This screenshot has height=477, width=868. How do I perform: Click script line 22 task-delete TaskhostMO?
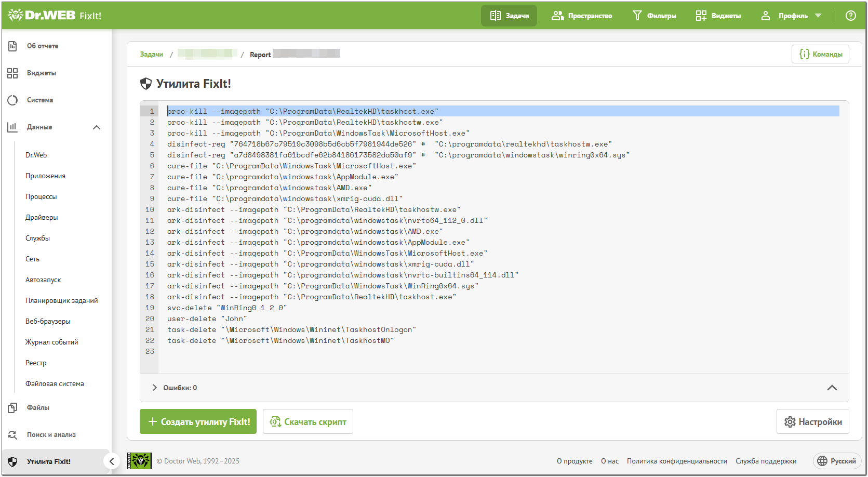point(281,341)
